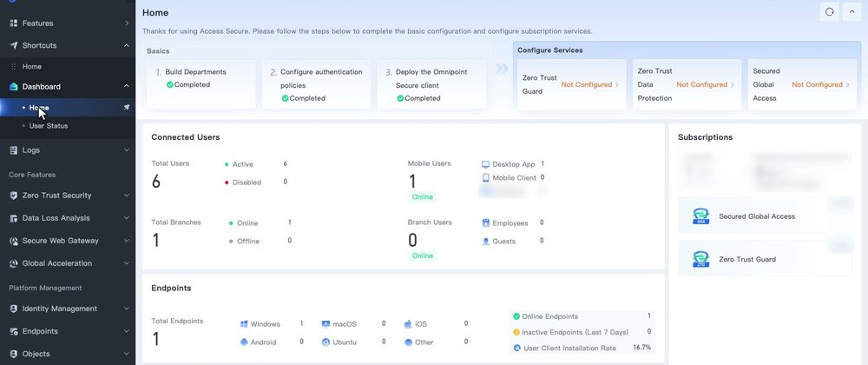Expand the Features menu arrow
The width and height of the screenshot is (868, 365).
pos(127,23)
